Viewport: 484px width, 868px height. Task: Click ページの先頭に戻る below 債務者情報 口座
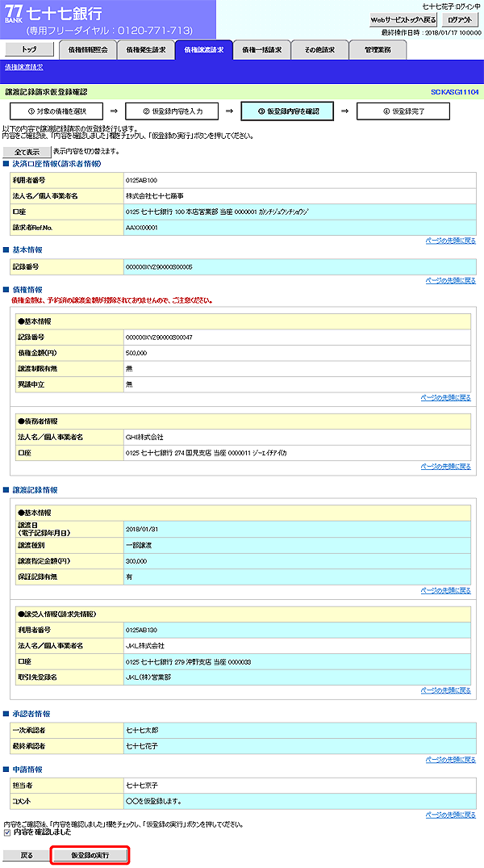point(446,467)
